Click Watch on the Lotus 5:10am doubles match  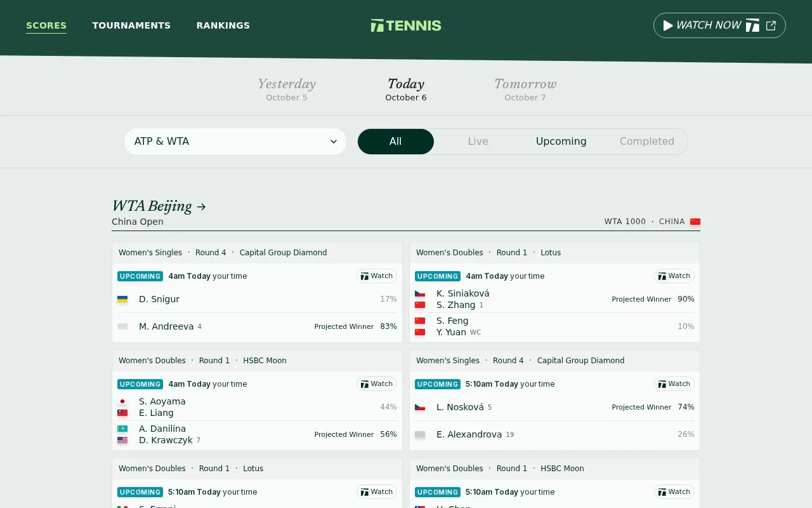tap(377, 492)
